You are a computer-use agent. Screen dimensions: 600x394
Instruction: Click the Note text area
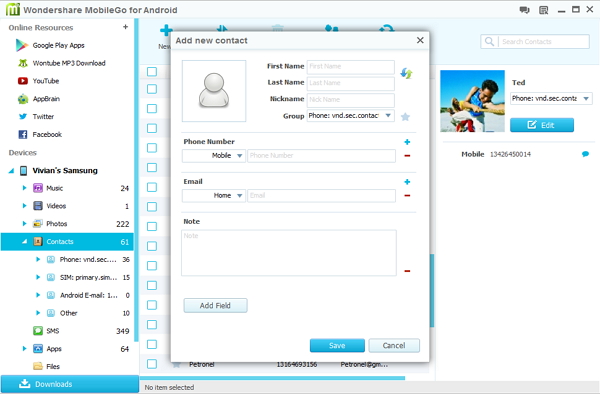pyautogui.click(x=289, y=253)
